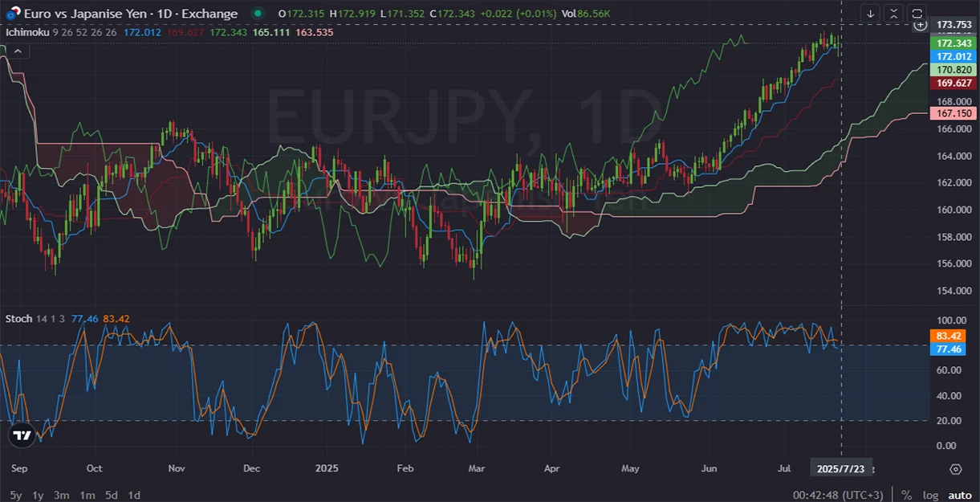Click the 168.000 price scale value
Image resolution: width=980 pixels, height=502 pixels.
[x=954, y=102]
